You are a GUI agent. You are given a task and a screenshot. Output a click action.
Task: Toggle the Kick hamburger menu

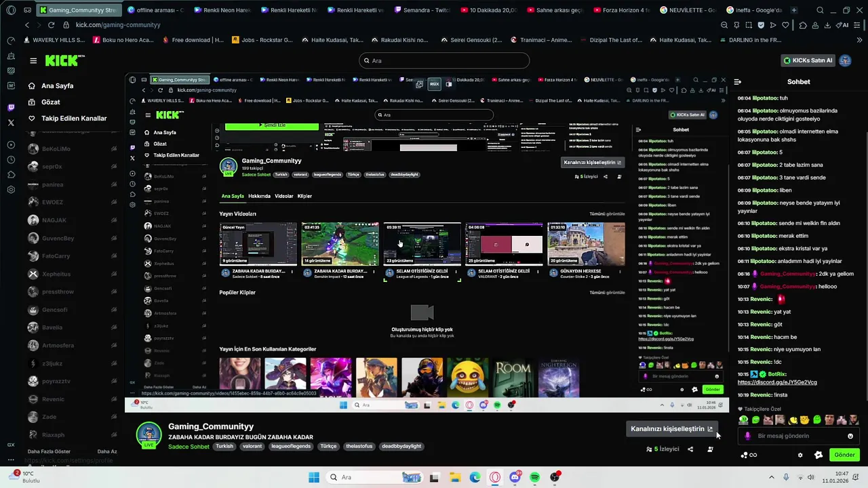[x=33, y=61]
